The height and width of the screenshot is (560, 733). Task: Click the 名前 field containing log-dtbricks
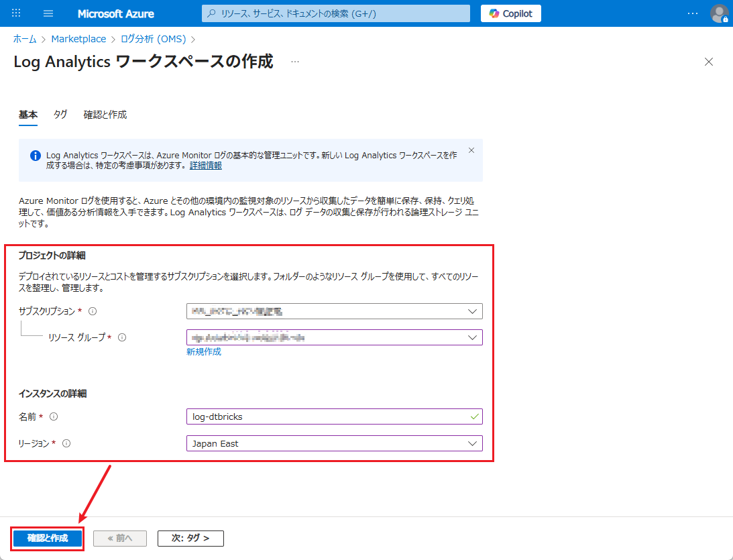tap(329, 416)
